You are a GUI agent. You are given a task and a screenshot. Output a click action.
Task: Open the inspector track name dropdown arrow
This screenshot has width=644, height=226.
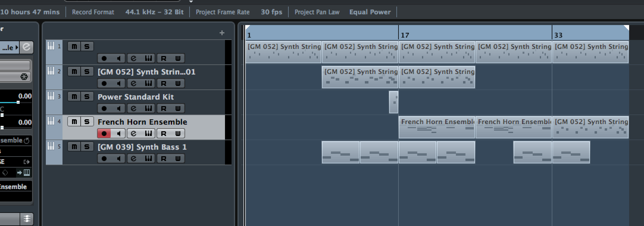(17, 47)
